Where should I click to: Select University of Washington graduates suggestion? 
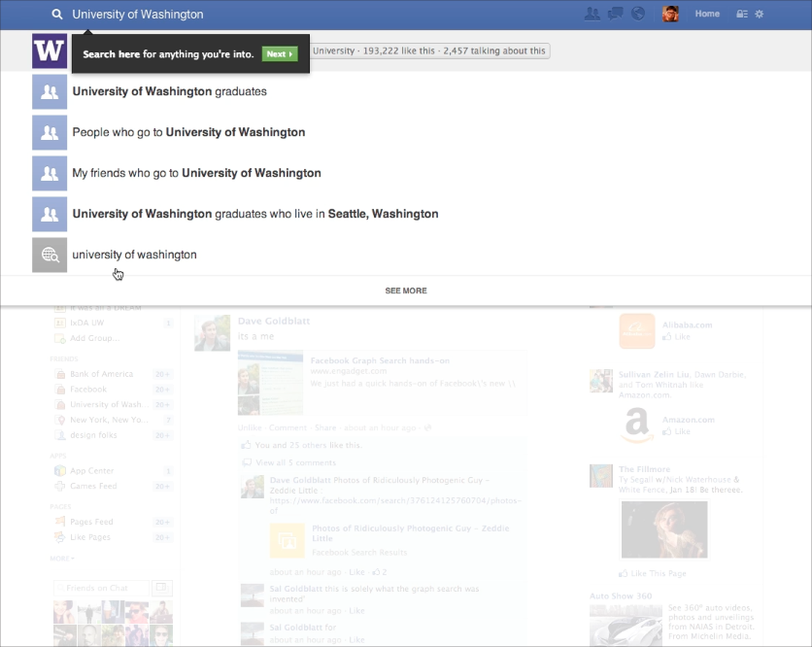tap(405, 91)
